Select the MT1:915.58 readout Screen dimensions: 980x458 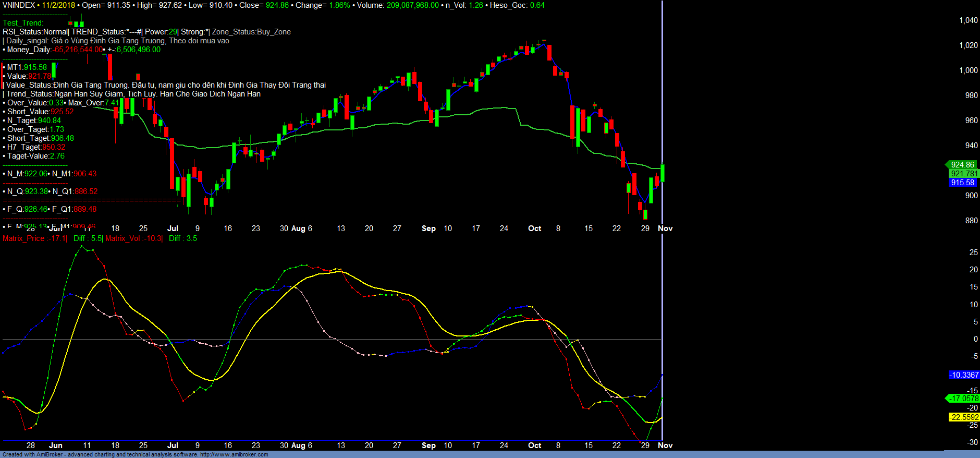pos(27,67)
